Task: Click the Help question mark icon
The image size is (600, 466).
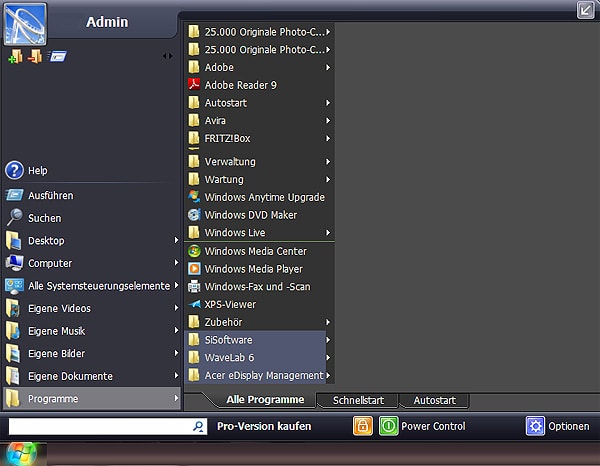Action: (15, 170)
